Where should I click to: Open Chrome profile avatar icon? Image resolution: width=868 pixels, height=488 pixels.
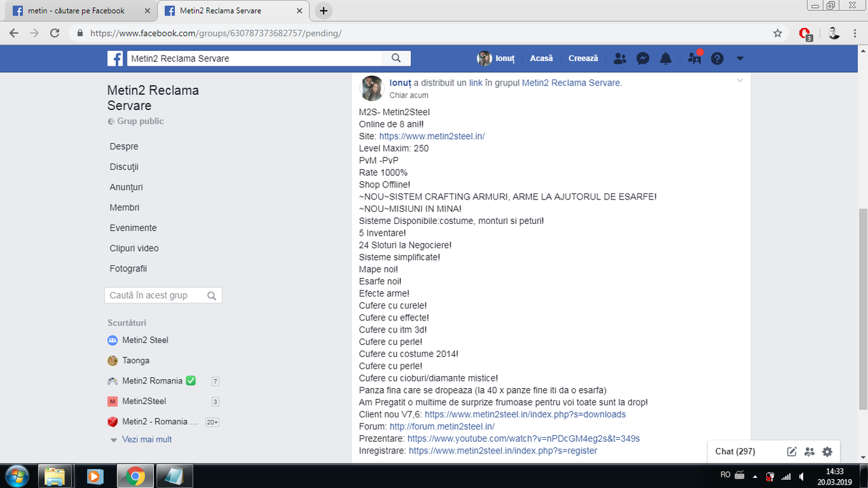[x=833, y=33]
